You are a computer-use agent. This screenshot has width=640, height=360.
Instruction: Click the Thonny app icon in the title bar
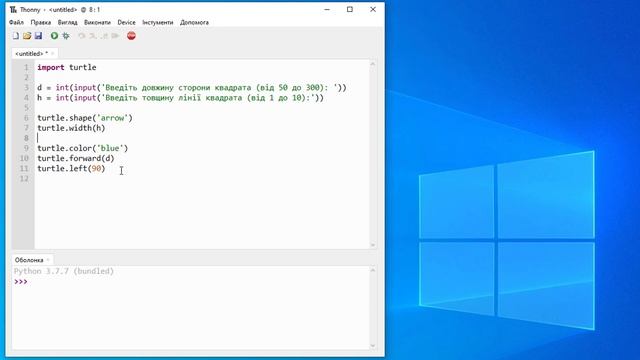[x=13, y=9]
